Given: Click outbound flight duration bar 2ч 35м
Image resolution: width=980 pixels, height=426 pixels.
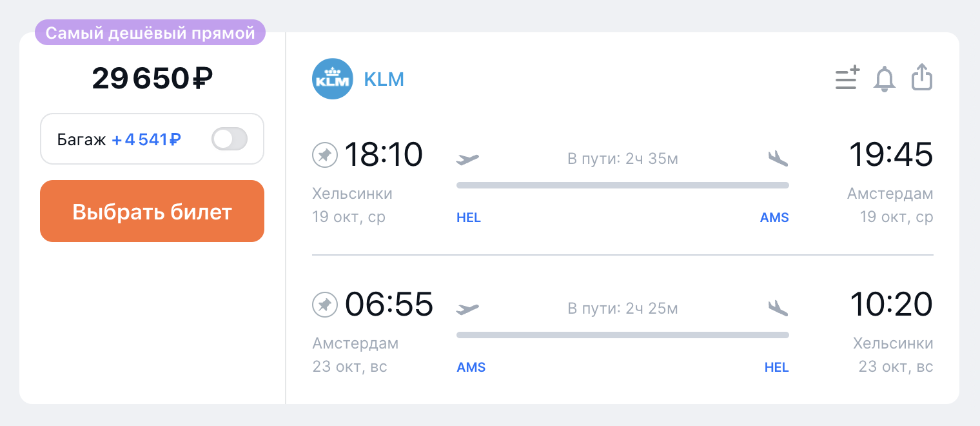Looking at the screenshot, I should [x=623, y=185].
